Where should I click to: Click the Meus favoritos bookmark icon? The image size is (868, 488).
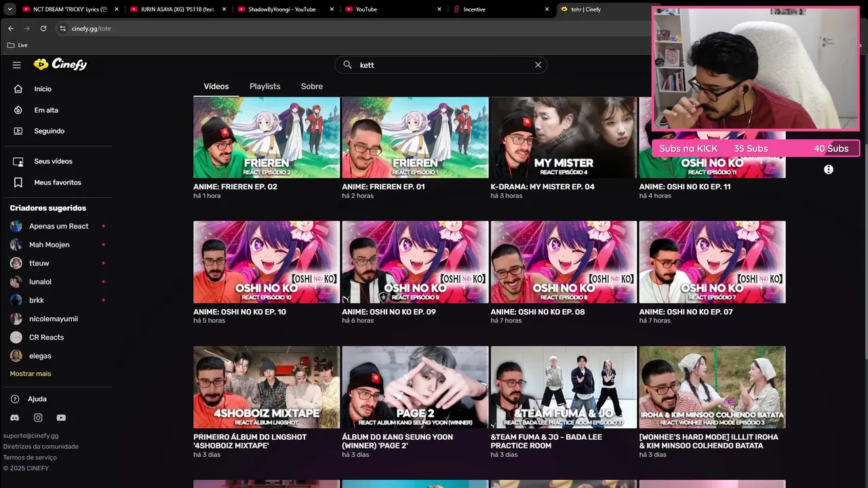(x=18, y=182)
